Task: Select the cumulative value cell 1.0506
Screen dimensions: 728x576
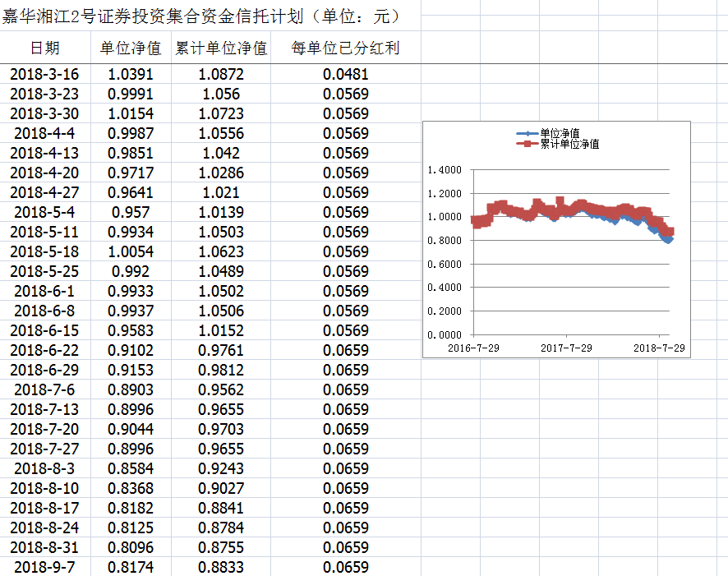Action: click(x=221, y=311)
